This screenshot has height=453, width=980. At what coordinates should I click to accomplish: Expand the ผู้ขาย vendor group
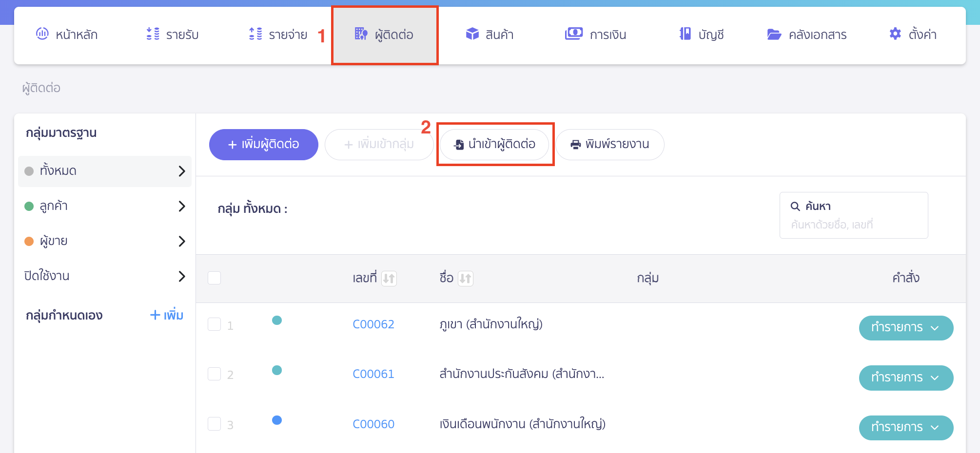pyautogui.click(x=183, y=241)
